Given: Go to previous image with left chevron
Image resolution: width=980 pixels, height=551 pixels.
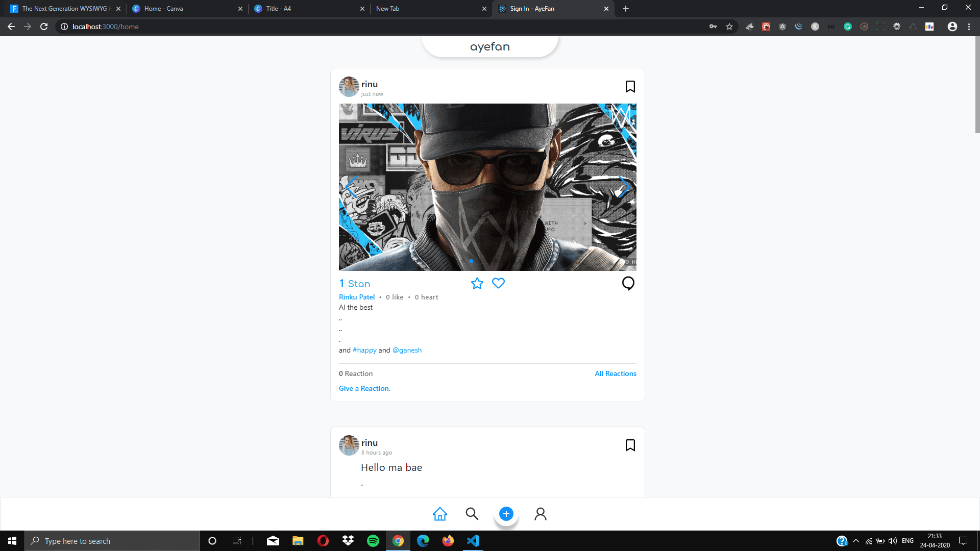Looking at the screenshot, I should [x=351, y=187].
